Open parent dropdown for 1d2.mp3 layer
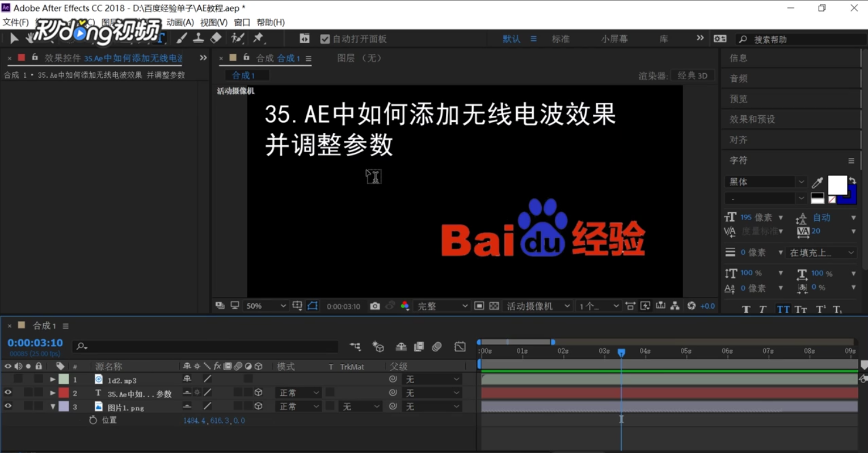 coord(432,379)
